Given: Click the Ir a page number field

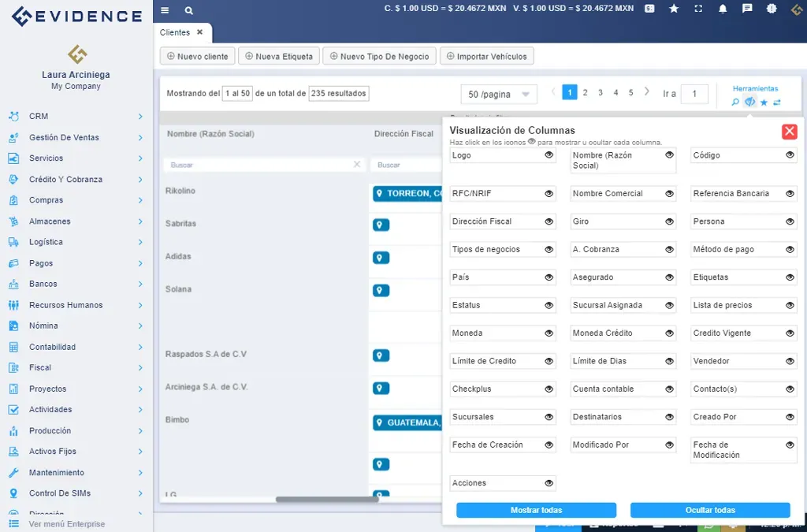Looking at the screenshot, I should (x=694, y=94).
